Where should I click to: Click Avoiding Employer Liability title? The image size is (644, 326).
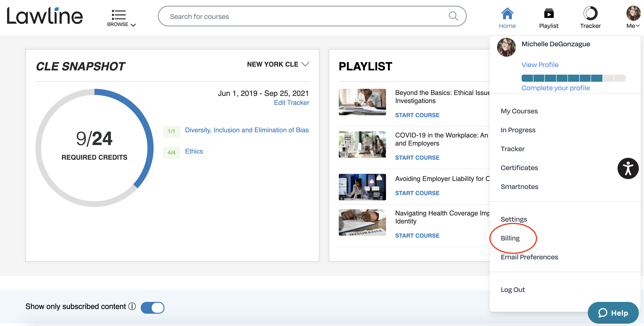pos(442,179)
